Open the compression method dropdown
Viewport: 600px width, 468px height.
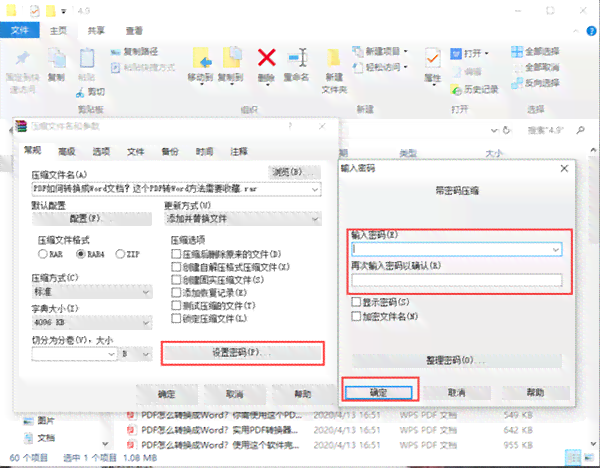(x=146, y=292)
